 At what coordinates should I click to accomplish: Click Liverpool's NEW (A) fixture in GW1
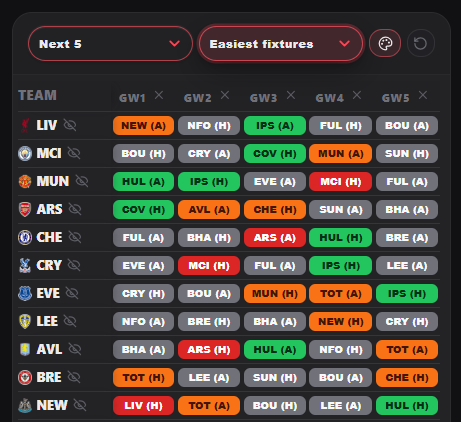(143, 126)
